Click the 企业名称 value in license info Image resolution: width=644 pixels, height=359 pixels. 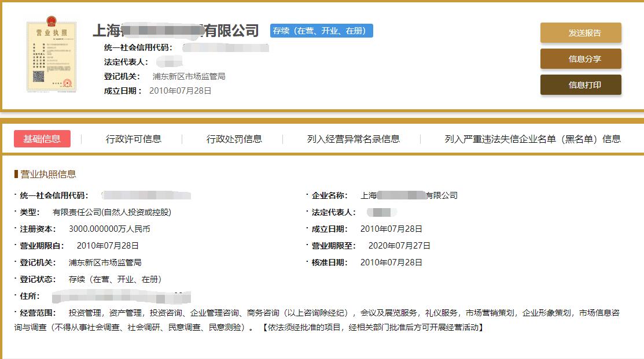coord(409,195)
